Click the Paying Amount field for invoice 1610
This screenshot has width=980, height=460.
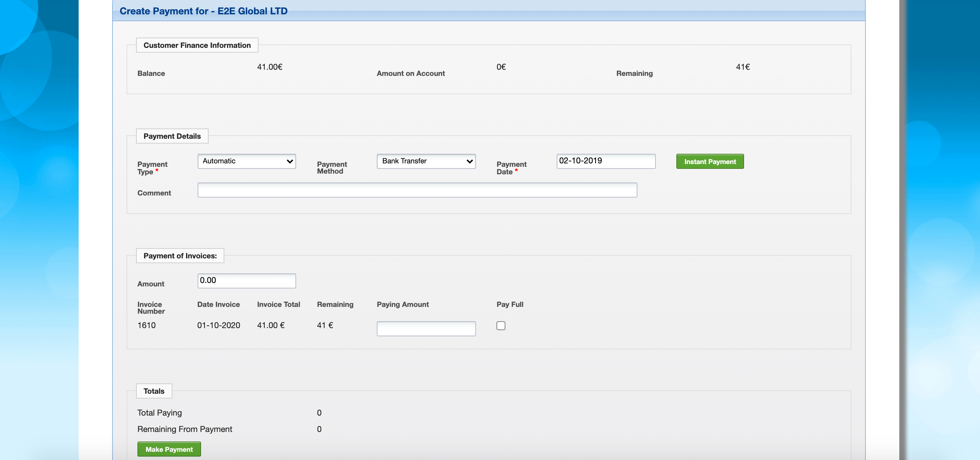point(426,328)
